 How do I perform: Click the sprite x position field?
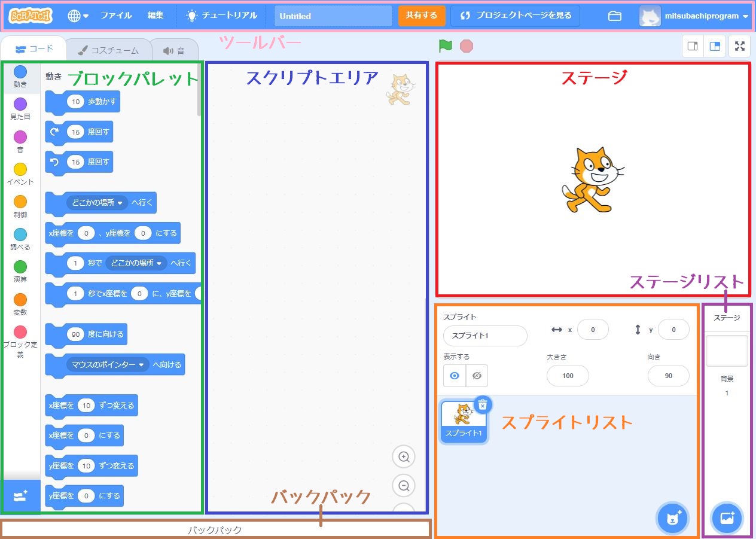pyautogui.click(x=593, y=330)
